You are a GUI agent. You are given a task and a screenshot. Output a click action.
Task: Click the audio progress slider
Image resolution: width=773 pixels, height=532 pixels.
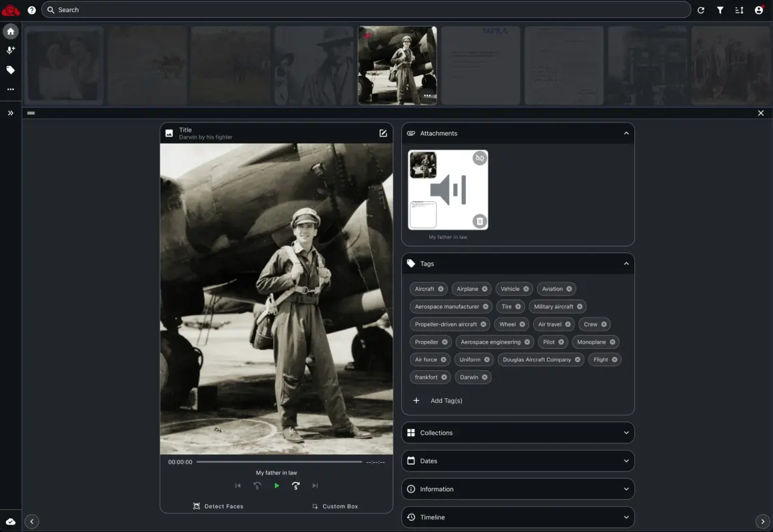pyautogui.click(x=279, y=462)
